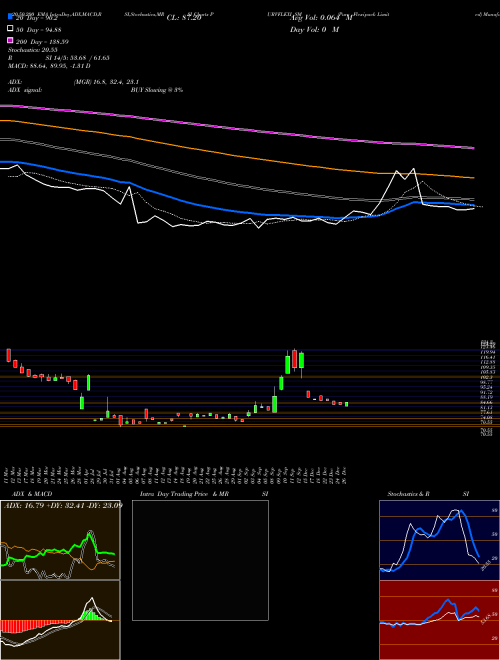Click the MACD histogram chart panel
This screenshot has height=660, width=500.
pyautogui.click(x=60, y=620)
